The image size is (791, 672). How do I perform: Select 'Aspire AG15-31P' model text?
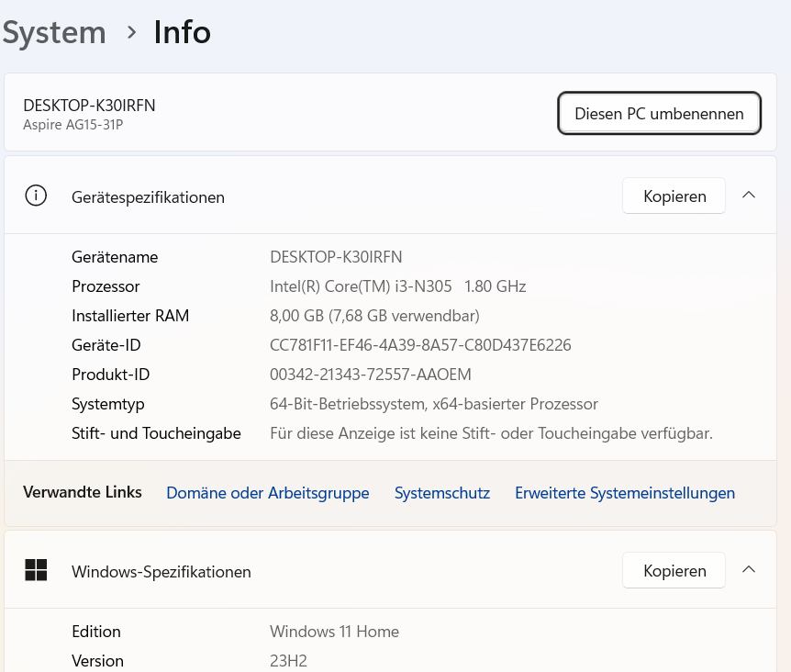(73, 125)
